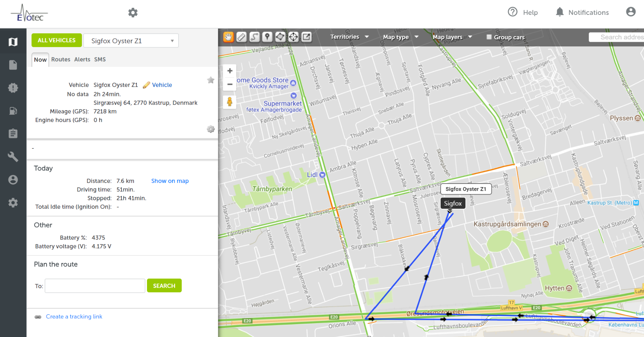Open the fuel section in sidebar
The image size is (644, 337).
point(13,111)
